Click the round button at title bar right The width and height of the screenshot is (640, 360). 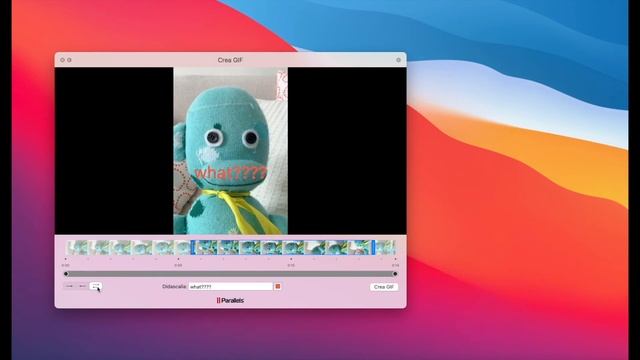click(x=398, y=60)
